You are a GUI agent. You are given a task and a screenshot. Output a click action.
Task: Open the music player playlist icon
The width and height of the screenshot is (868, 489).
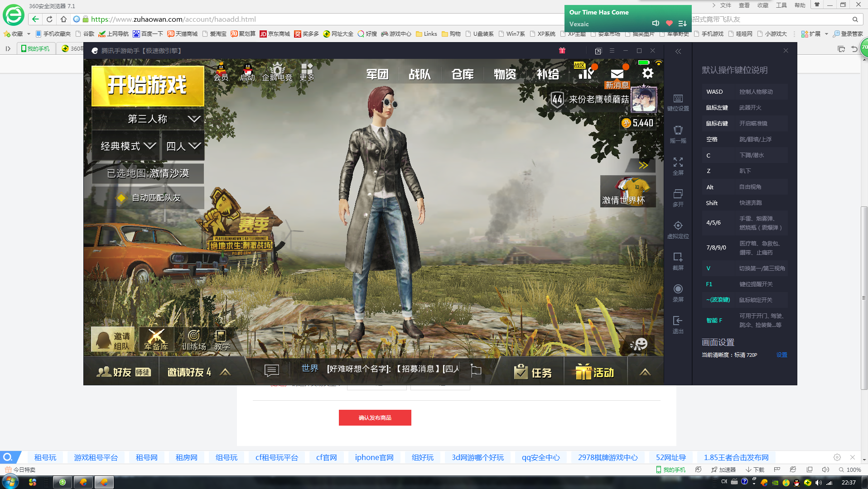point(683,23)
